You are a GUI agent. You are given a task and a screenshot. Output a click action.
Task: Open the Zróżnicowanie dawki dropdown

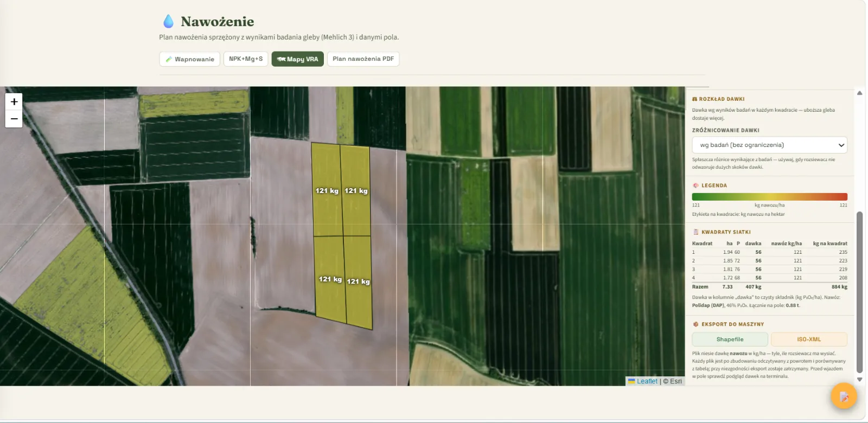coord(769,145)
